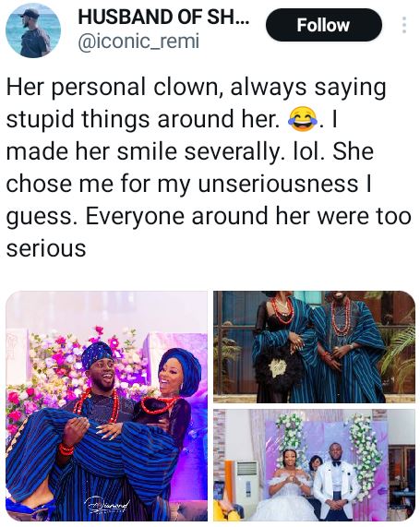Click the last tweet line reading 'serious'
This screenshot has height=527, width=420.
coord(46,248)
